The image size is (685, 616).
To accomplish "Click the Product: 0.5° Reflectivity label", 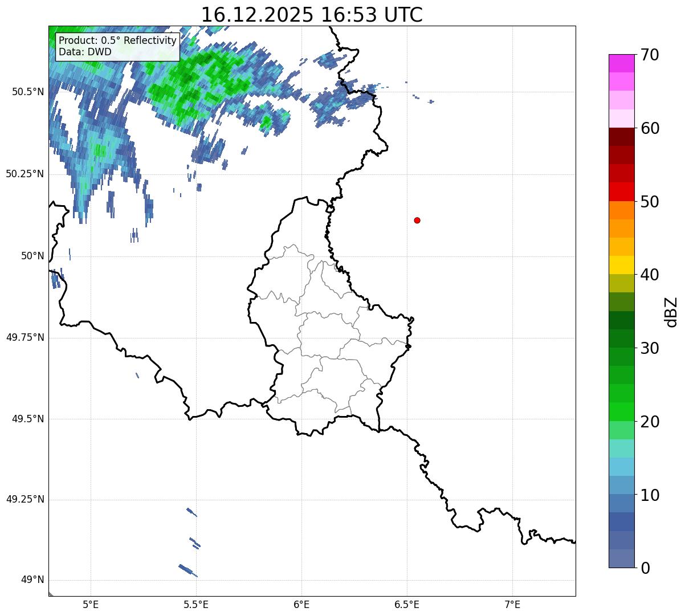I will [118, 40].
